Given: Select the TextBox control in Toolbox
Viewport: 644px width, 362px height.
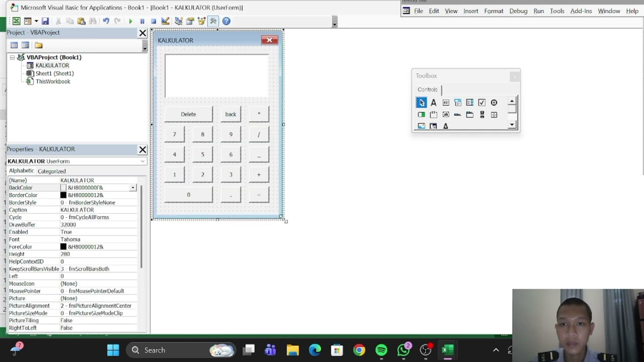Looking at the screenshot, I should [446, 103].
